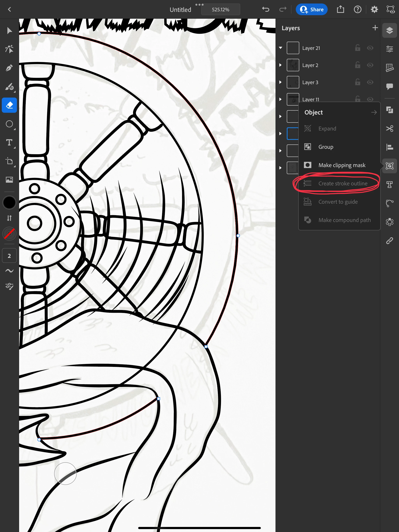Expand the Layer 2 disclosure triangle
Viewport: 399px width, 532px height.
click(x=280, y=65)
